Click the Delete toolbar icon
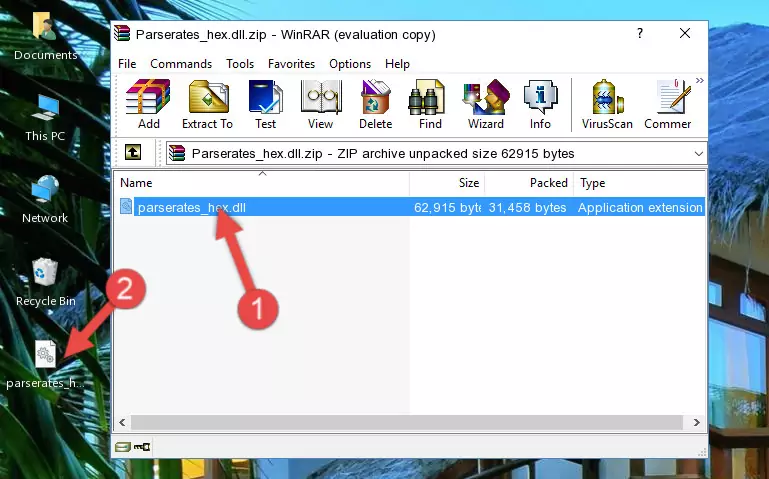The image size is (769, 479). coord(376,104)
